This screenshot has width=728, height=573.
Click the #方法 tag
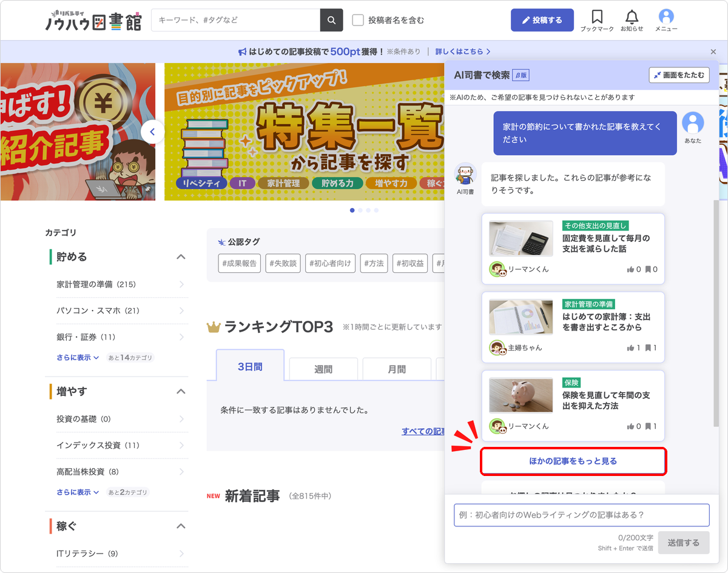point(374,264)
